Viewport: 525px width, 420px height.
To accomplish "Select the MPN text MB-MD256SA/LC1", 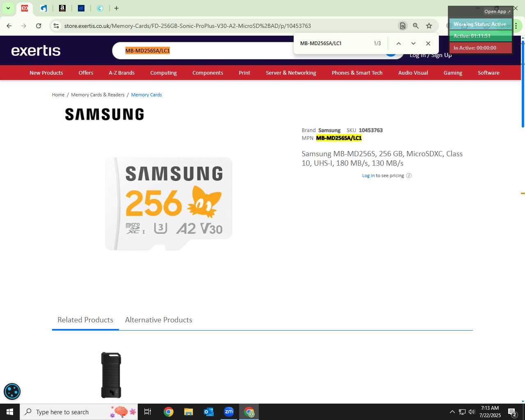I will 339,138.
